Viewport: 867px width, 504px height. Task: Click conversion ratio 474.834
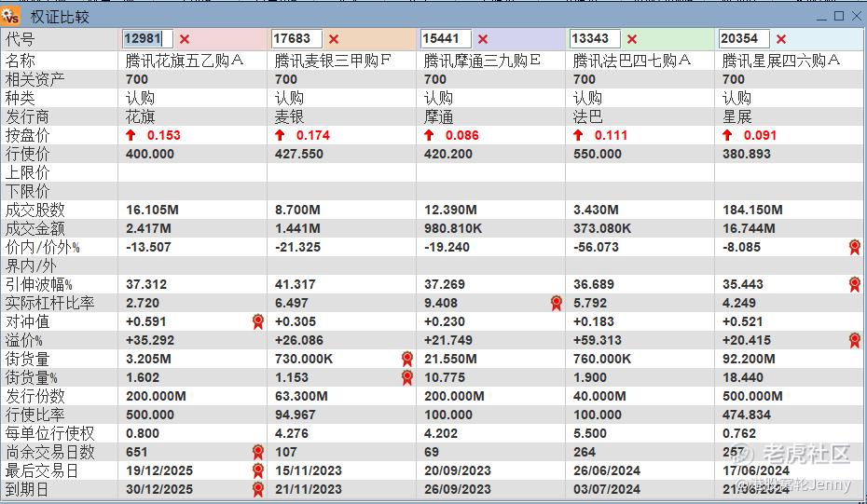tap(747, 415)
